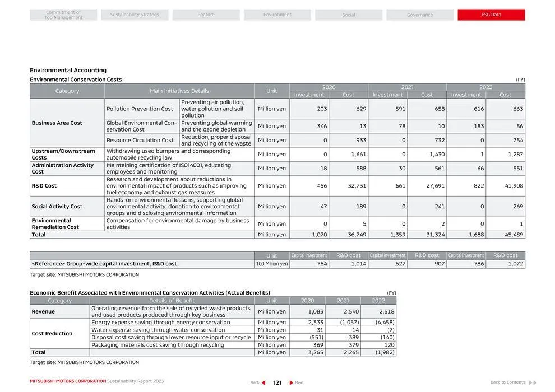This screenshot has width=555, height=392.
Task: Switch to the Environment tab
Action: point(277,15)
